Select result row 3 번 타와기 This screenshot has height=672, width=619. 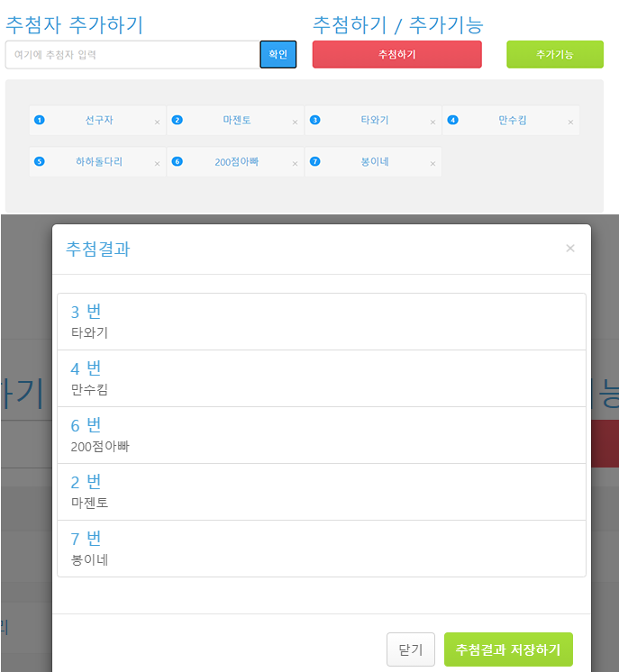322,322
